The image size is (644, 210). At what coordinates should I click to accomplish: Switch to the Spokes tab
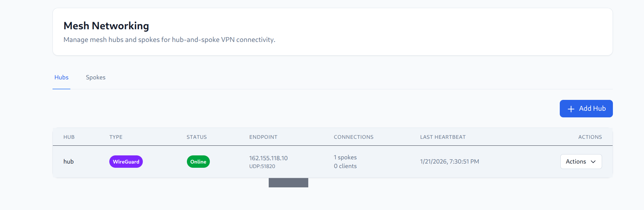click(95, 77)
